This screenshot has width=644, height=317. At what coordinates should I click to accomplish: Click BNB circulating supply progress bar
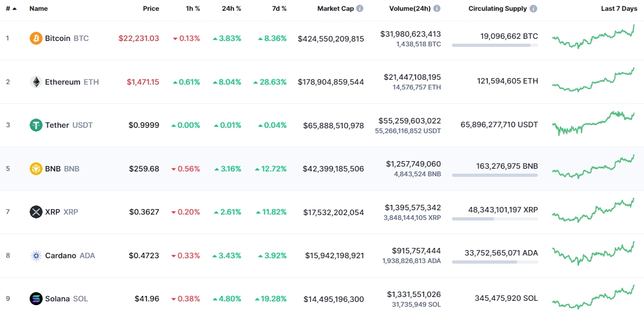coord(495,175)
